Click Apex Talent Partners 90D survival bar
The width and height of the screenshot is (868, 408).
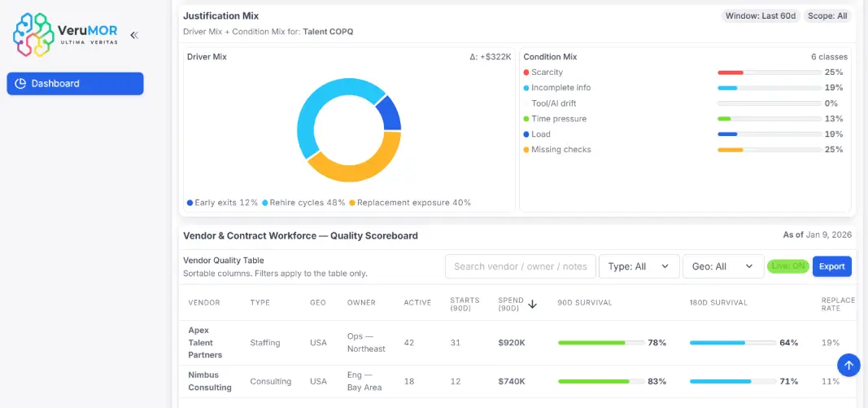(601, 343)
